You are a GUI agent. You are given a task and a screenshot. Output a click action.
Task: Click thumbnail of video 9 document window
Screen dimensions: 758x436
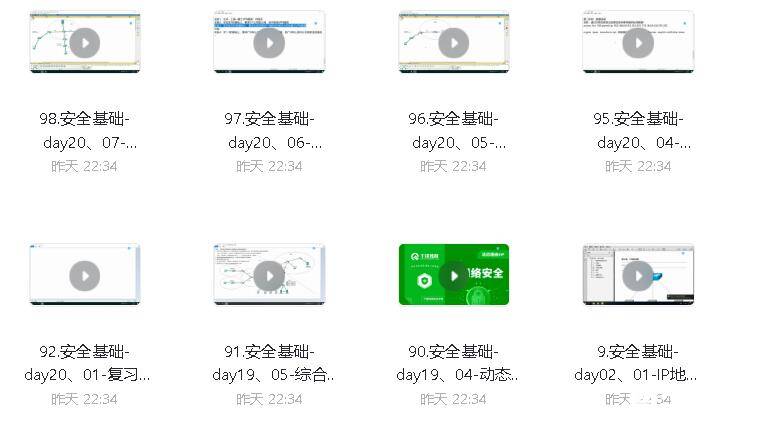click(638, 275)
